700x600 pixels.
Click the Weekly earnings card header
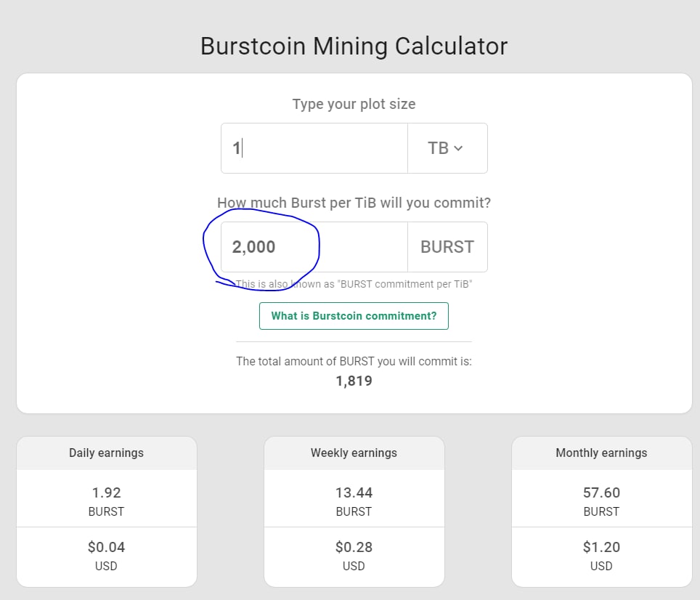click(x=354, y=453)
